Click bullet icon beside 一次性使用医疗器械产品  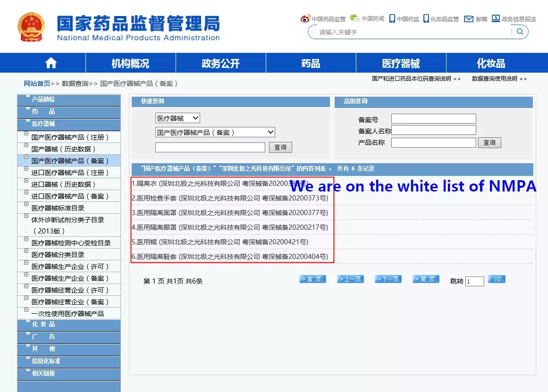point(26,310)
